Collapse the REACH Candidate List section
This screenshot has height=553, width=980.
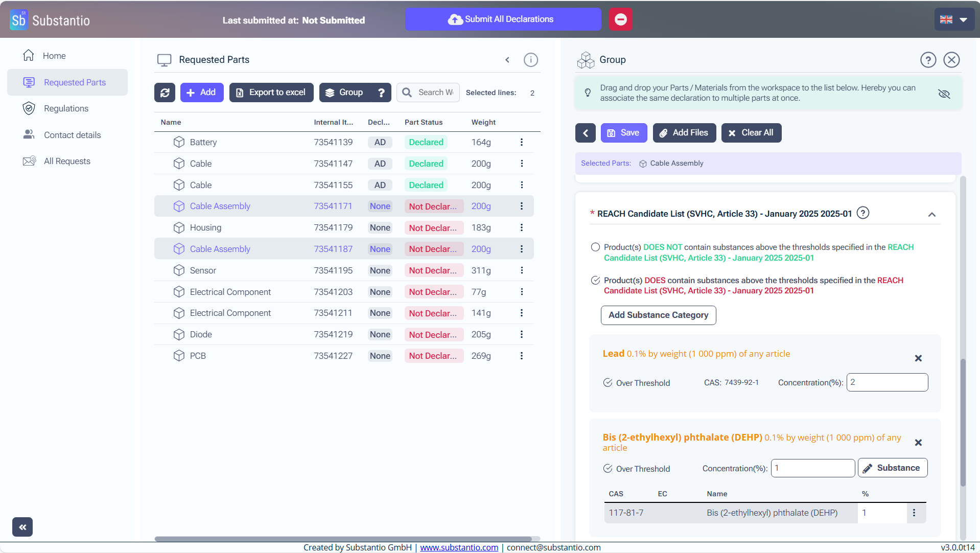(931, 215)
